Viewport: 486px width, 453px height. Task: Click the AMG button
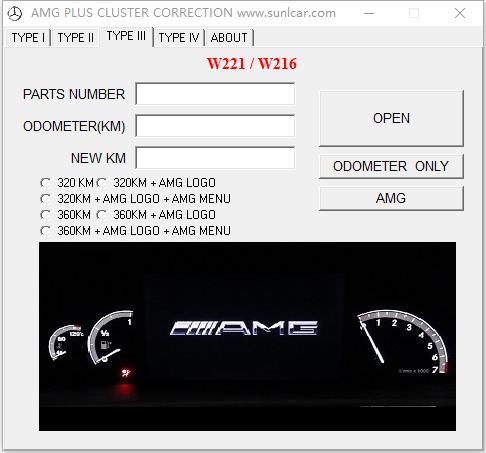pos(391,198)
